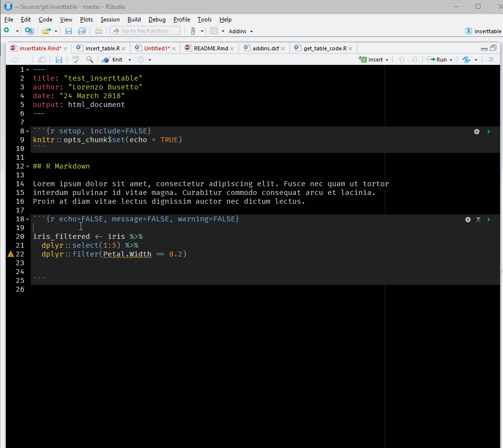The image size is (503, 448).
Task: Go to previous chunk up arrow
Action: click(x=402, y=60)
